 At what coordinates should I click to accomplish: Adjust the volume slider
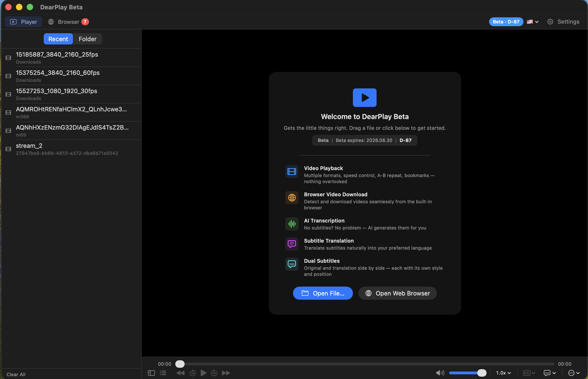point(468,373)
